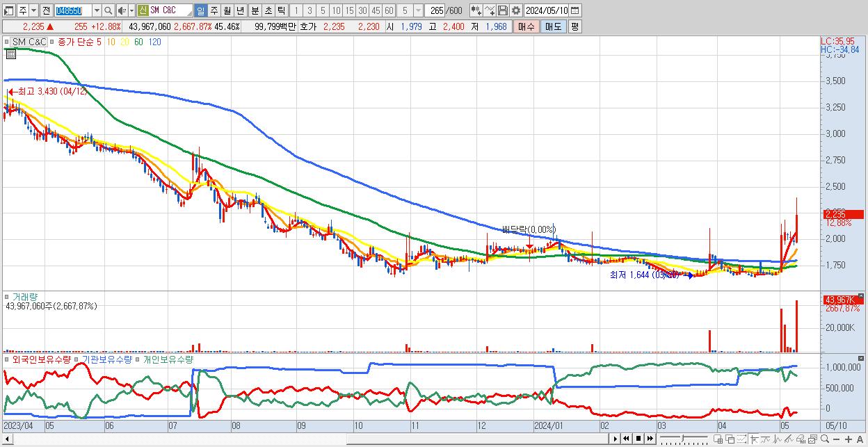868x447 pixels.
Task: Toggle the 기관보유수량 legend checkbox
Action: (x=77, y=359)
